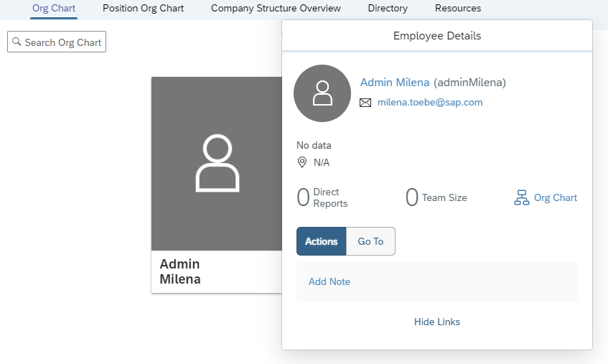The width and height of the screenshot is (608, 364).
Task: Switch to the Go To segment
Action: click(370, 241)
